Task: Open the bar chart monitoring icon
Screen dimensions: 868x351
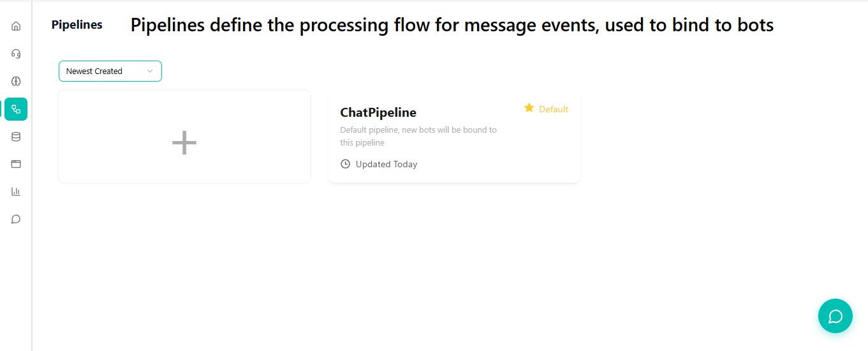Action: coord(16,191)
